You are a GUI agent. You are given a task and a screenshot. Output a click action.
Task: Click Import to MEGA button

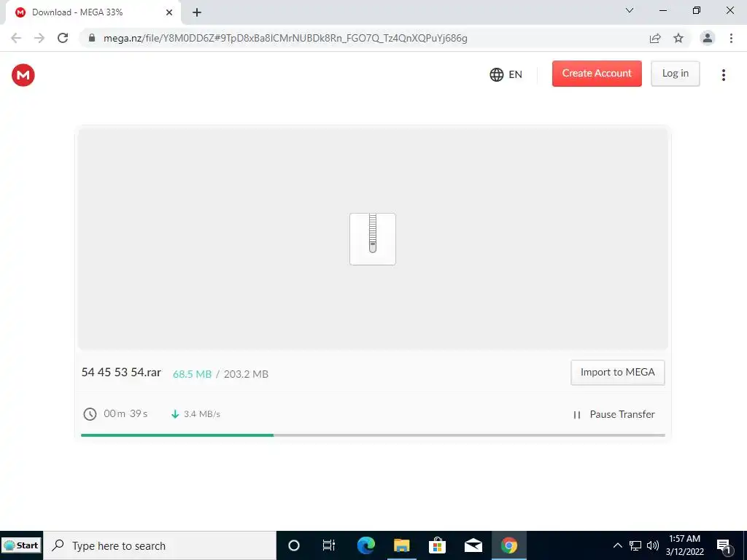(617, 373)
